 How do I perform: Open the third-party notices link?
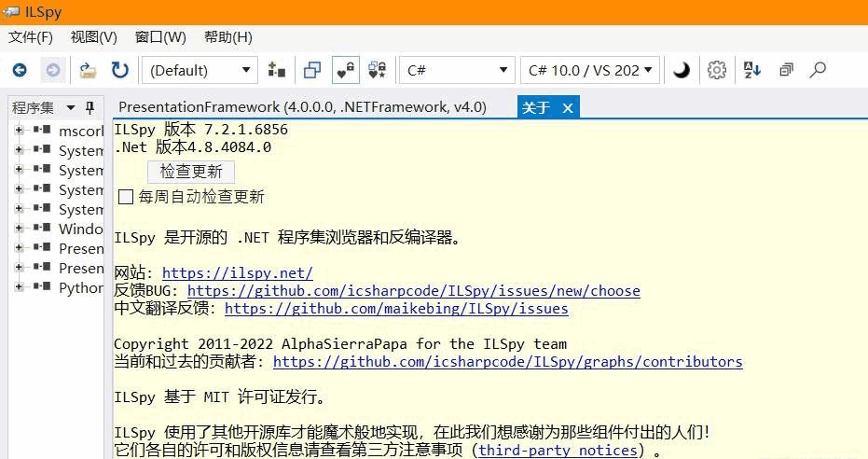pyautogui.click(x=558, y=451)
